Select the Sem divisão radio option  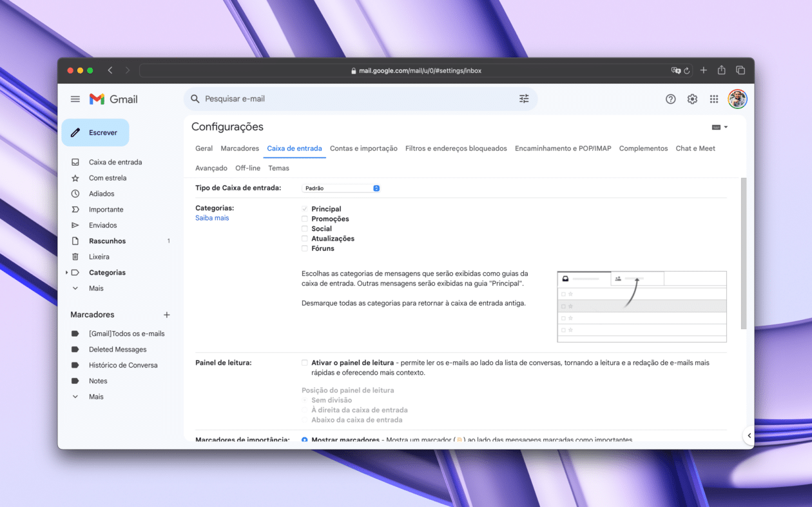305,401
